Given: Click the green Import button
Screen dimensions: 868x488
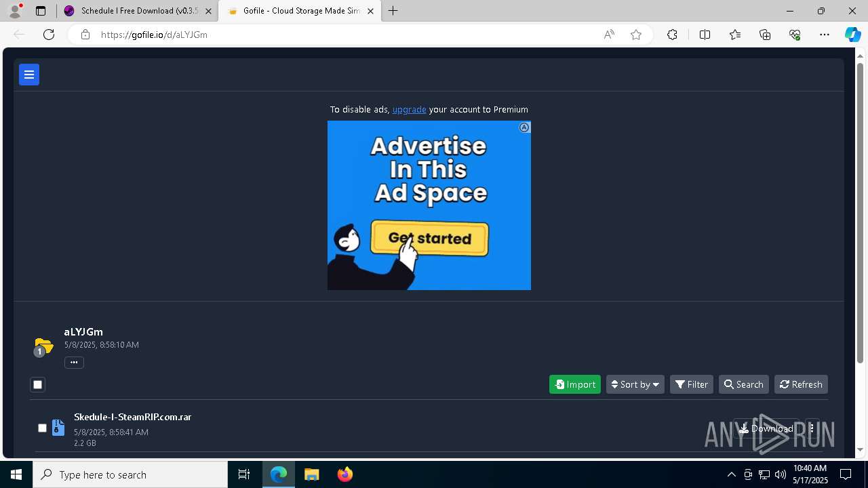Looking at the screenshot, I should (575, 384).
